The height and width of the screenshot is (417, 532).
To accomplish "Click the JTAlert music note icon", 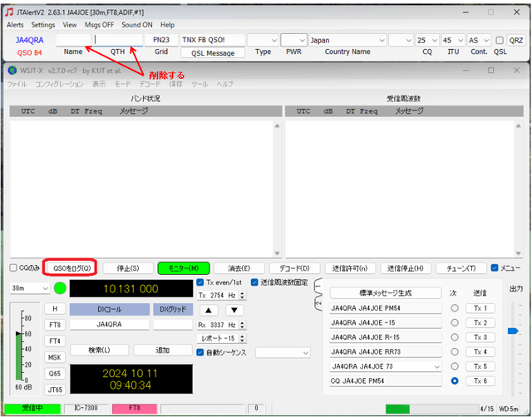I will point(9,12).
